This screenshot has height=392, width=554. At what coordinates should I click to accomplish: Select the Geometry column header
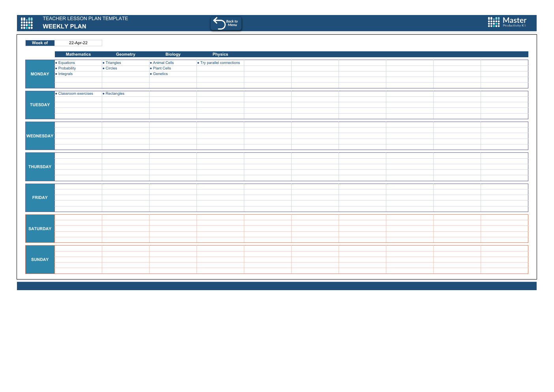[x=125, y=54]
